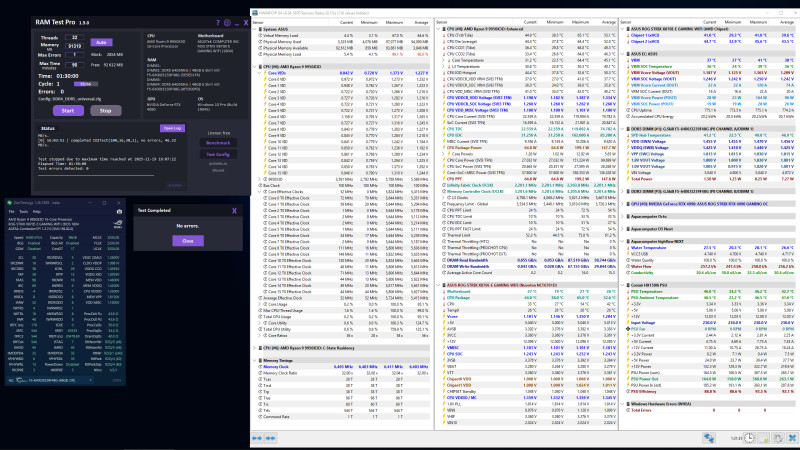Click the clock icon in HWiNFO bottom toolbar
The width and height of the screenshot is (800, 450).
(x=748, y=438)
